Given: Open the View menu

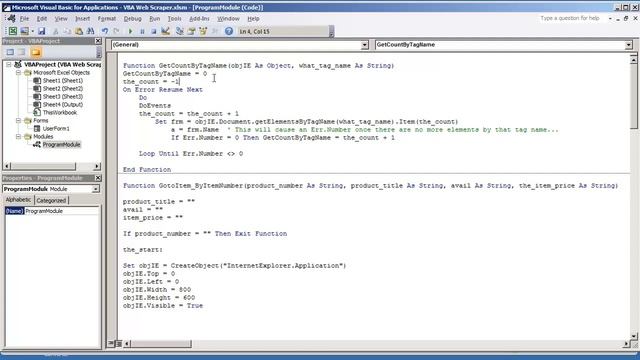Looking at the screenshot, I should 61,19.
